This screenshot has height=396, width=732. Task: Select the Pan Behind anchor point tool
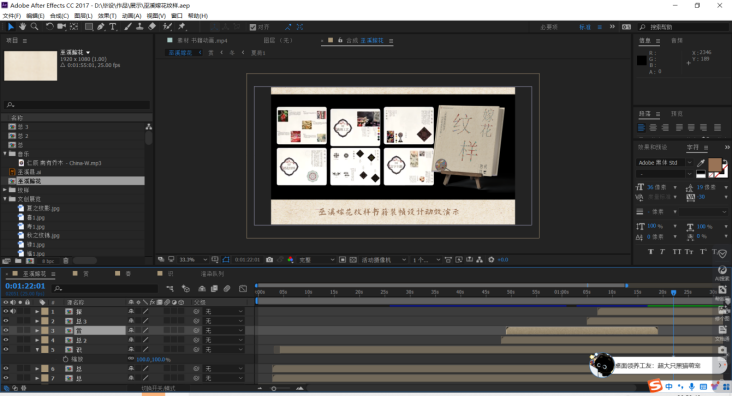click(74, 27)
